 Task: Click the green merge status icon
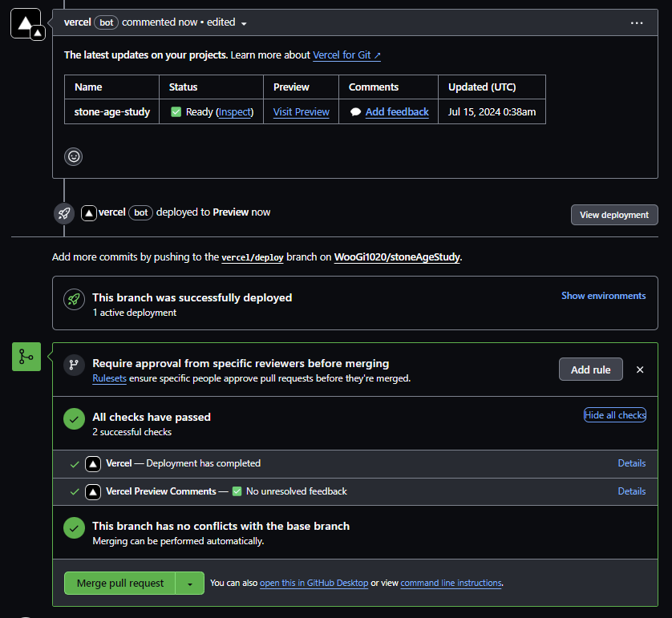click(26, 357)
